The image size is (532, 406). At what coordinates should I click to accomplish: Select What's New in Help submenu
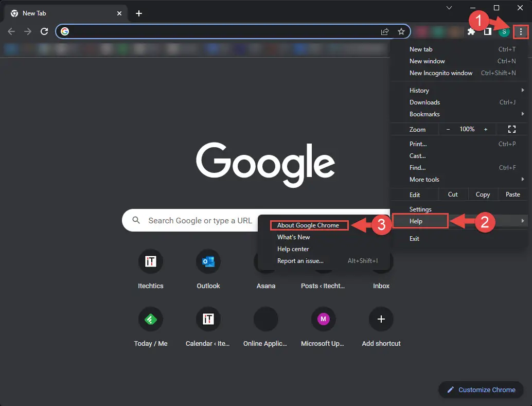[x=324, y=237]
